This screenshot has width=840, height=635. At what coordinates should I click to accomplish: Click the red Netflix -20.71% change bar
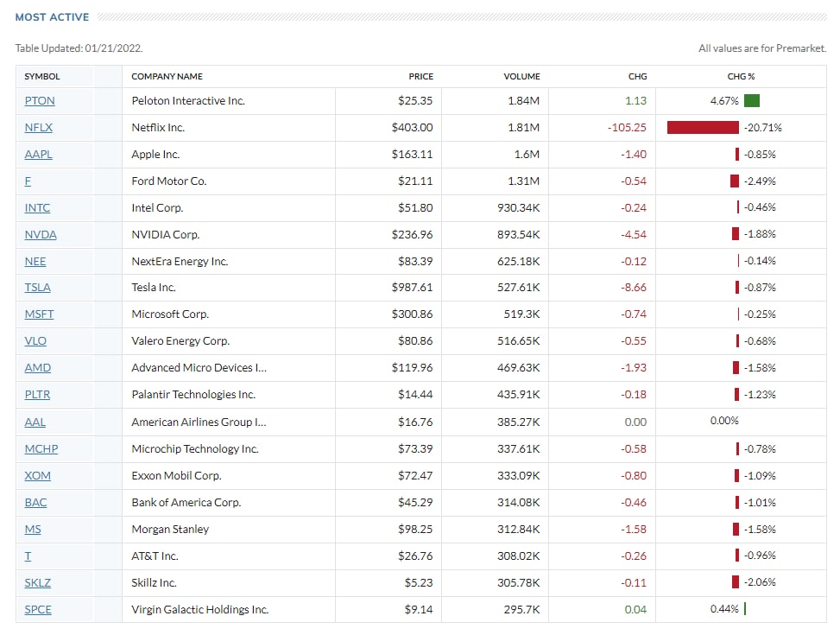click(703, 128)
